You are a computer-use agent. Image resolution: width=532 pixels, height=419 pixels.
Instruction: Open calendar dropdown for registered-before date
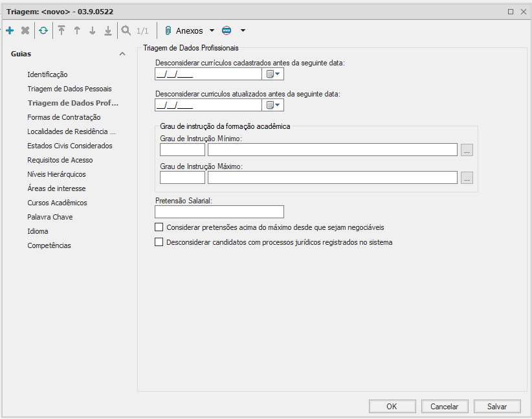(x=274, y=74)
